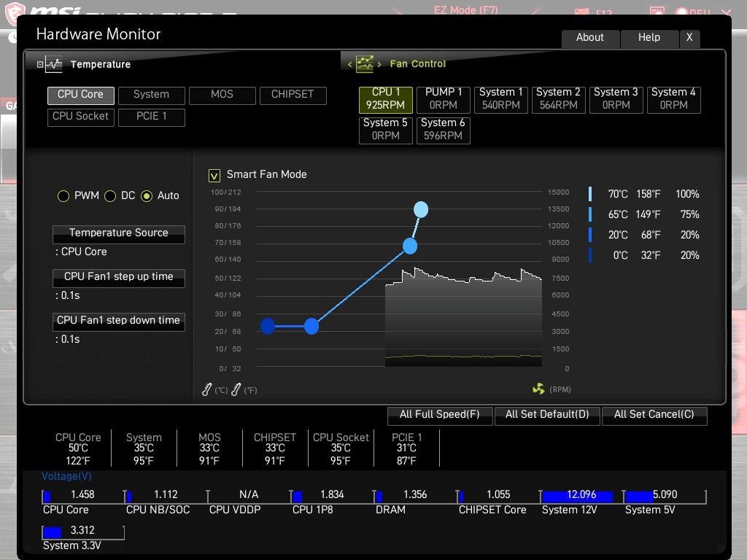This screenshot has width=747, height=560.
Task: Choose the System 4 fan
Action: (x=673, y=99)
